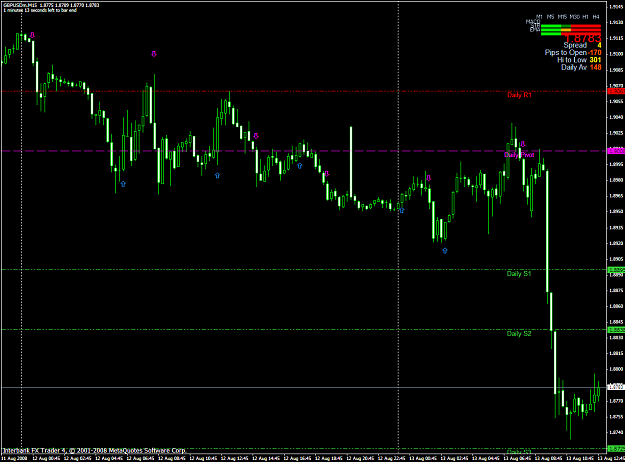Screen dimensions: 625x462
Task: Click the blue up arrow just right of the day separator line
Action: coord(401,210)
